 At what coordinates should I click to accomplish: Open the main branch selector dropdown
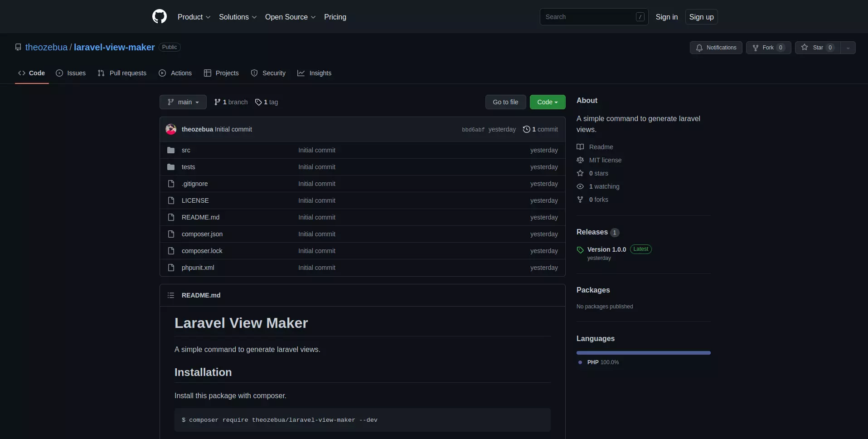point(183,102)
